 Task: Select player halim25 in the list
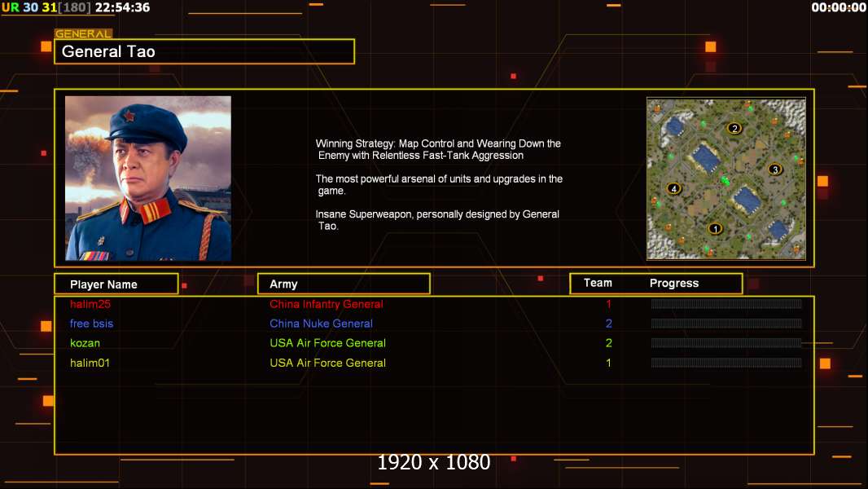point(90,304)
